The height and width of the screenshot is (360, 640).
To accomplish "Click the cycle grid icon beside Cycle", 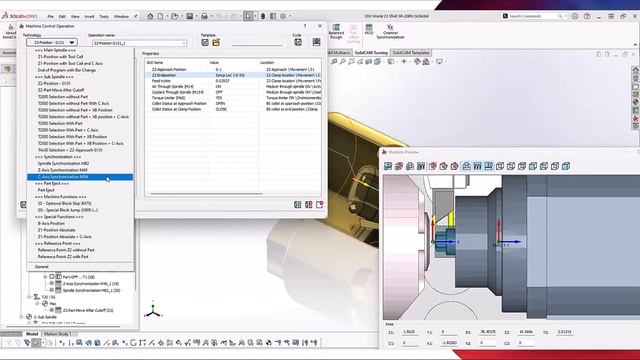I will [x=316, y=42].
